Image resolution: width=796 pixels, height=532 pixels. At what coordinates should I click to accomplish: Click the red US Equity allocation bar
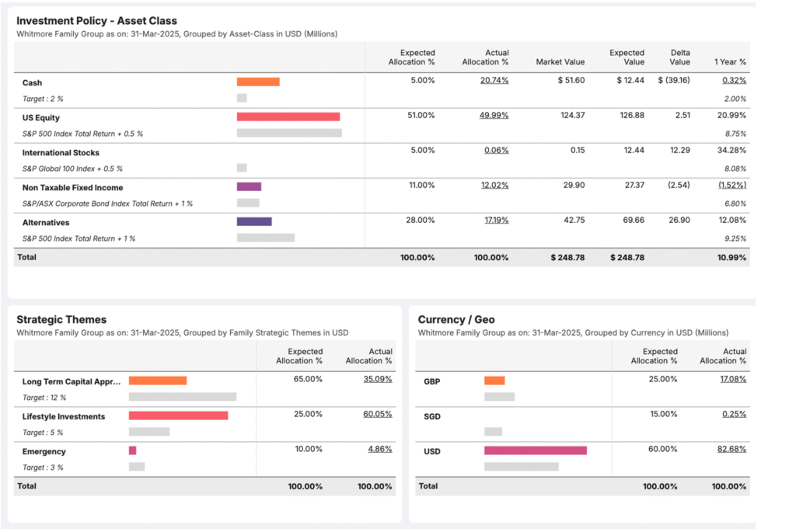[288, 115]
